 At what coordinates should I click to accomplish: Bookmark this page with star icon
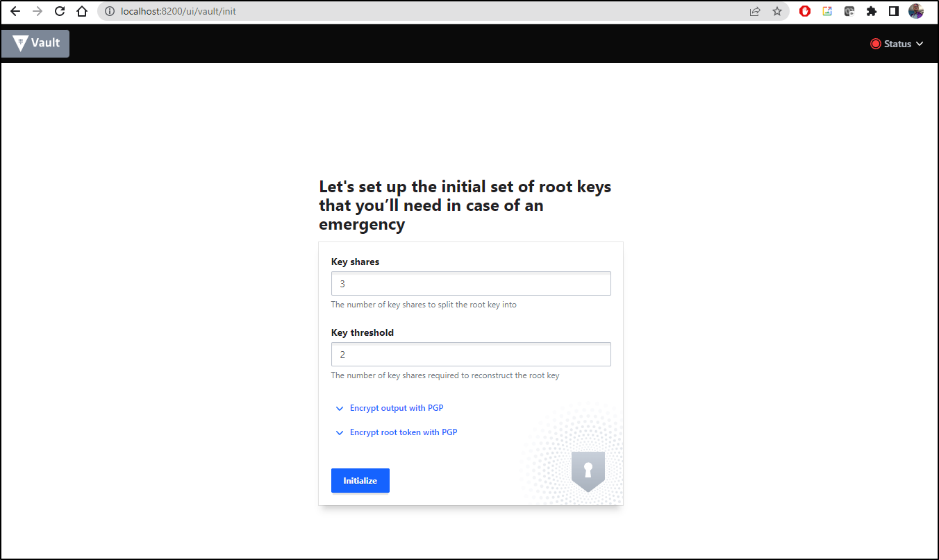pyautogui.click(x=777, y=11)
